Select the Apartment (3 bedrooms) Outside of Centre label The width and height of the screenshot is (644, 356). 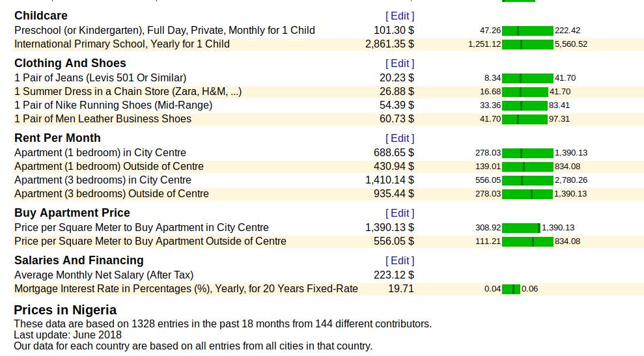(111, 193)
